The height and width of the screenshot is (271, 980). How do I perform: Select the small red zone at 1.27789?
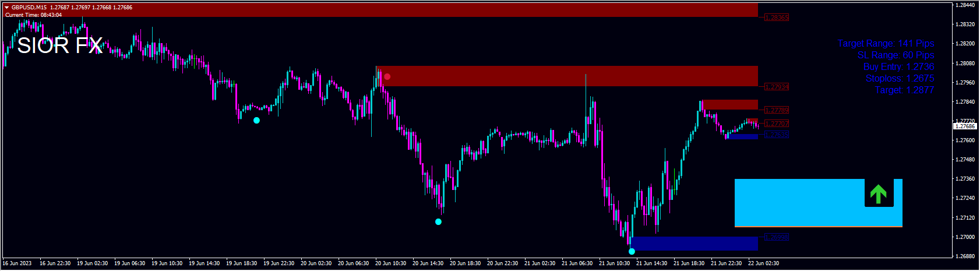(x=730, y=105)
